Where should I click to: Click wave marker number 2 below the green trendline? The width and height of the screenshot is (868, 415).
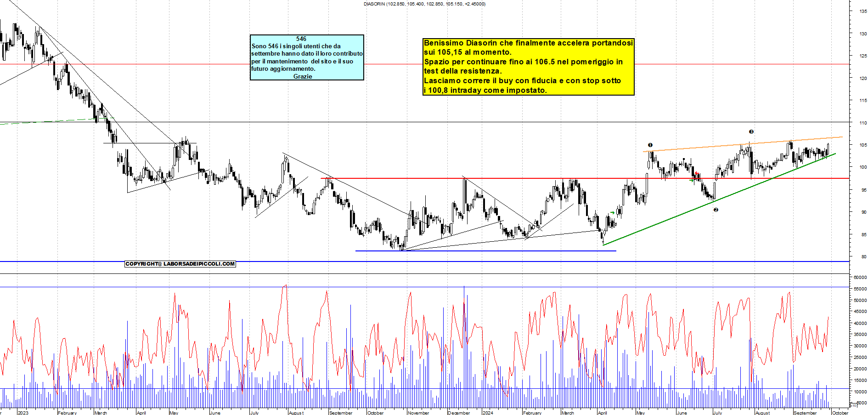coord(716,210)
